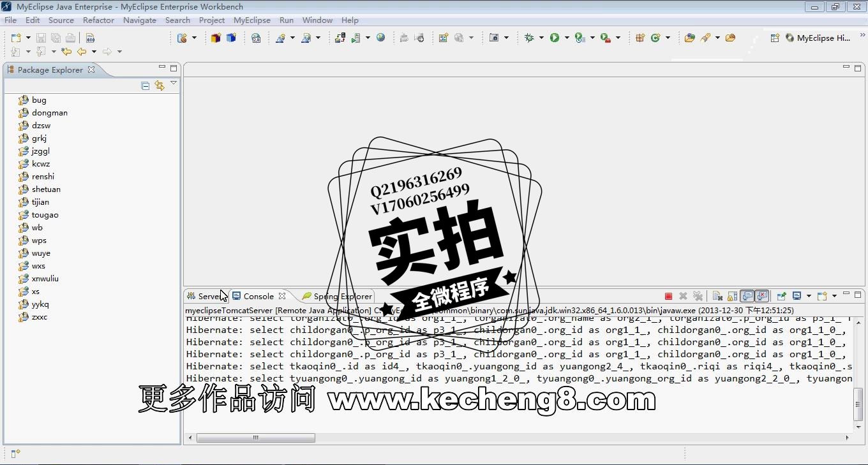Click the Debug bug icon
The width and height of the screenshot is (868, 465).
[x=529, y=38]
